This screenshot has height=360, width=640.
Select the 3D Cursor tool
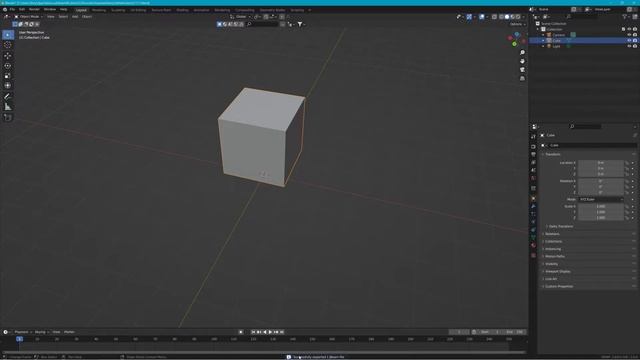tap(8, 45)
